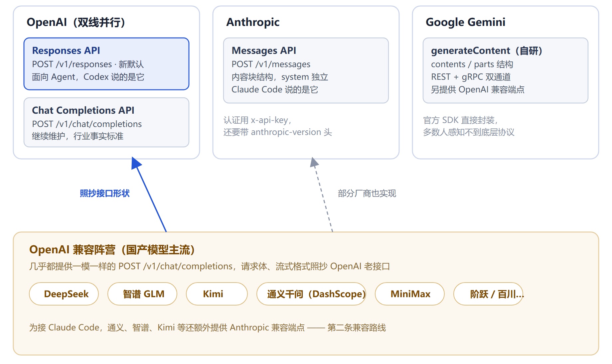Click the 照抄接口形状 arrow label
The height and width of the screenshot is (364, 612).
point(105,193)
